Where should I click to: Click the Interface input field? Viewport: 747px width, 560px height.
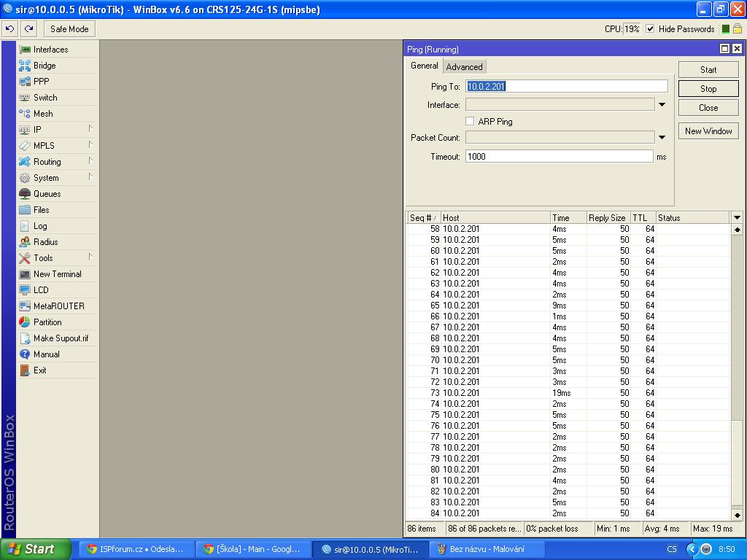[560, 105]
